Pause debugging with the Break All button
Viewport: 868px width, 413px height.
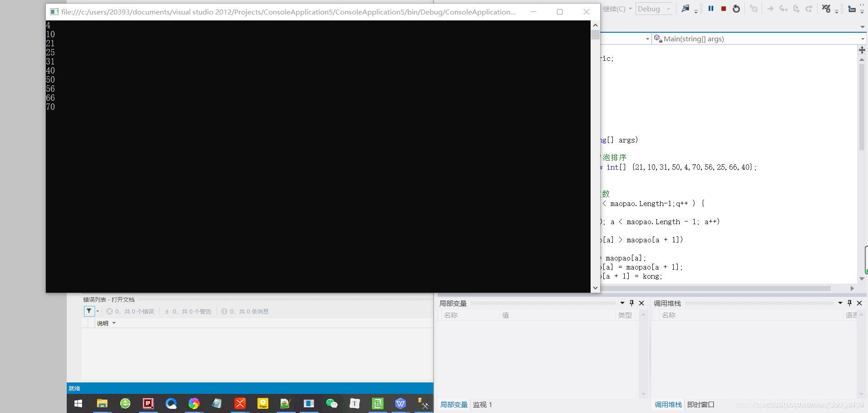pyautogui.click(x=711, y=9)
